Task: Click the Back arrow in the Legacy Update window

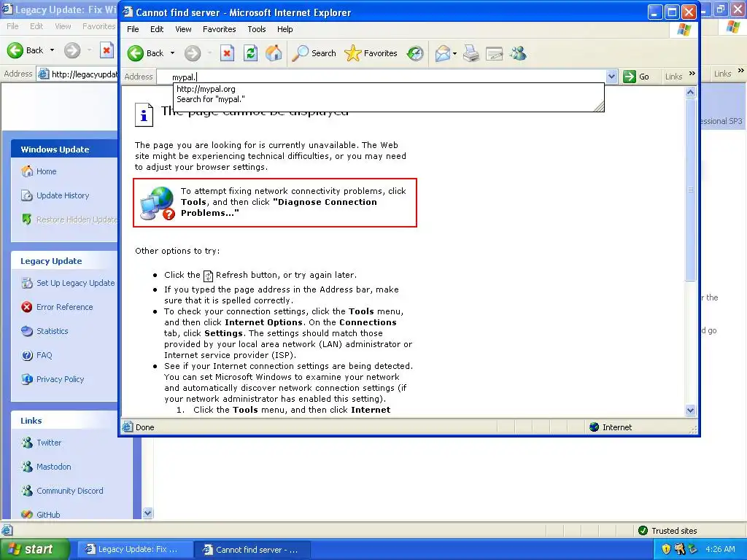Action: pyautogui.click(x=15, y=50)
